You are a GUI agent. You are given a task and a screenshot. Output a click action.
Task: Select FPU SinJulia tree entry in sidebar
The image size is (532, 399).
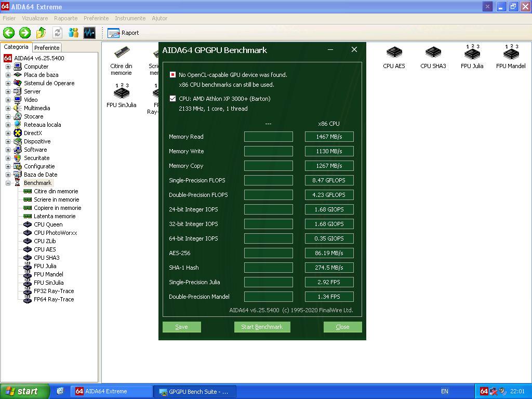point(48,283)
